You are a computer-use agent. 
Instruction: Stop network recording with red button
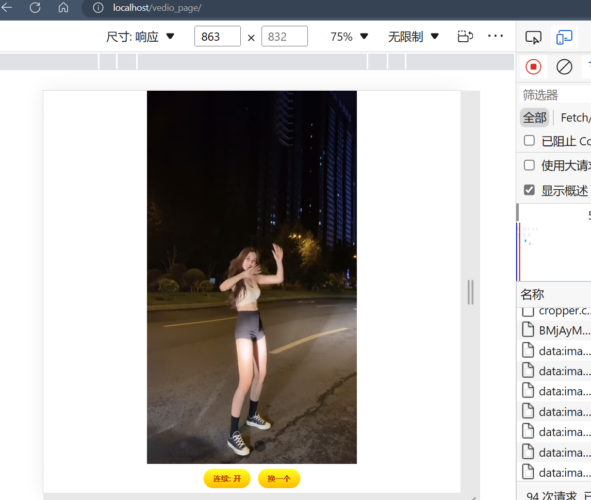(533, 67)
